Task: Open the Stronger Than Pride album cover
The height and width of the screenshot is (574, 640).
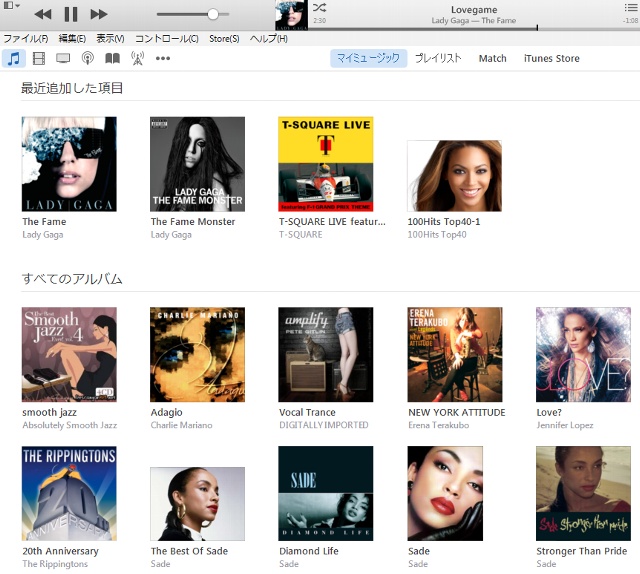Action: [x=583, y=494]
